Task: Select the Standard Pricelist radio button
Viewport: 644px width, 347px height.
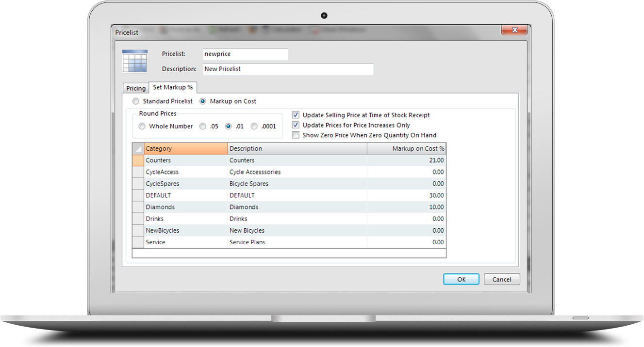Action: point(136,101)
